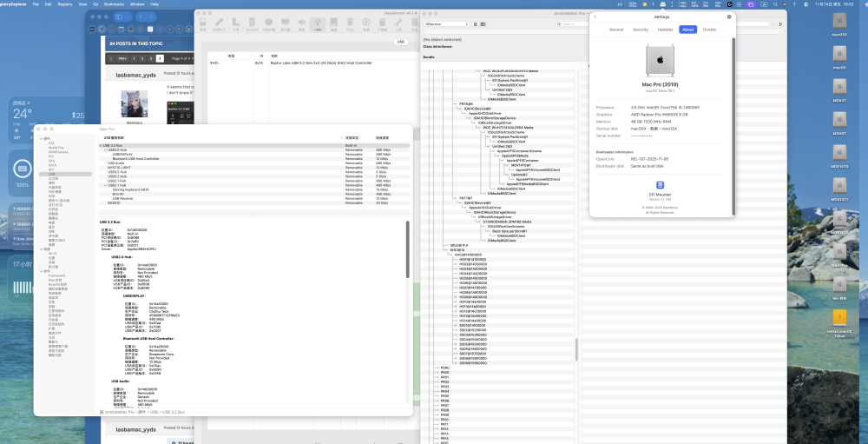Click the Mac Pro image in About tab
Viewport: 868px width, 444px height.
(x=660, y=61)
